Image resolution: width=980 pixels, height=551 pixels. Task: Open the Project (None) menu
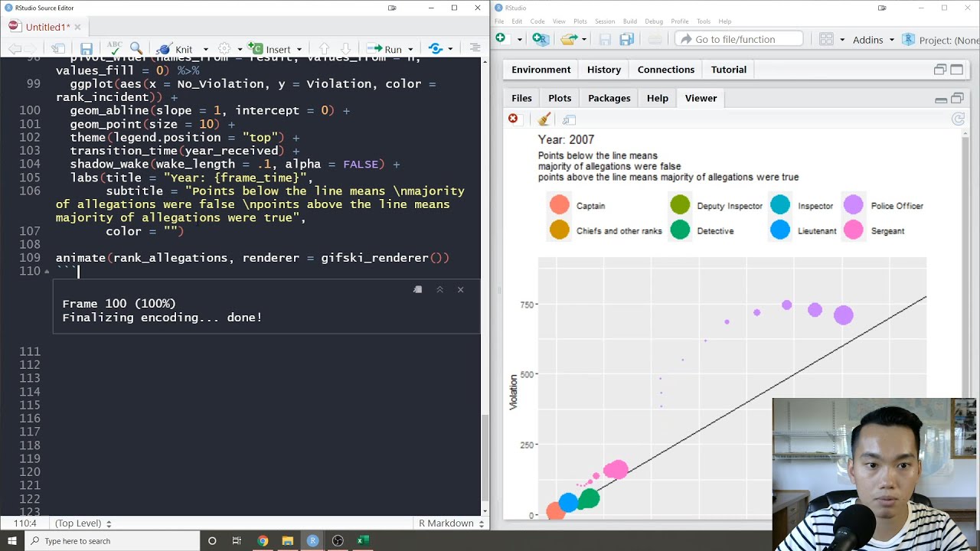pyautogui.click(x=941, y=40)
